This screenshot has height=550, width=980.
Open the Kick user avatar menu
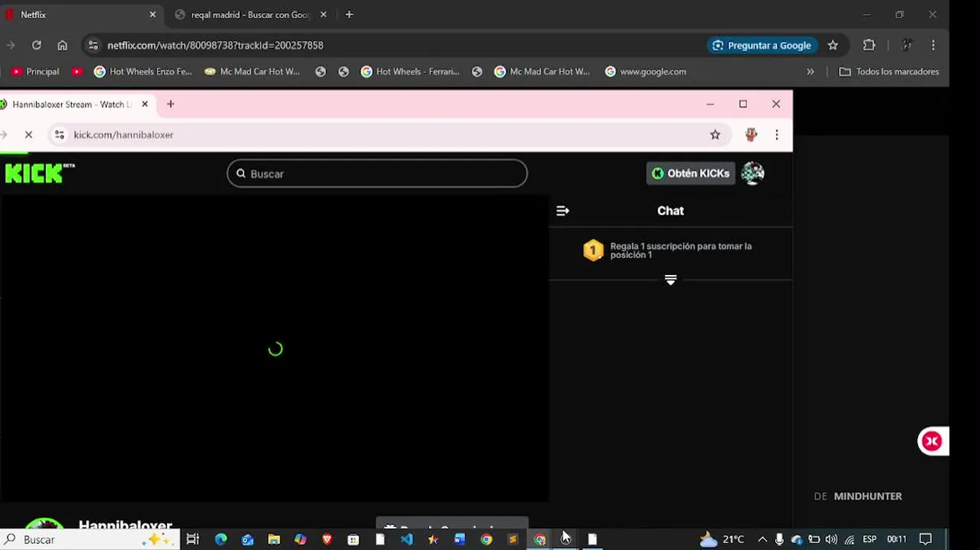[753, 173]
